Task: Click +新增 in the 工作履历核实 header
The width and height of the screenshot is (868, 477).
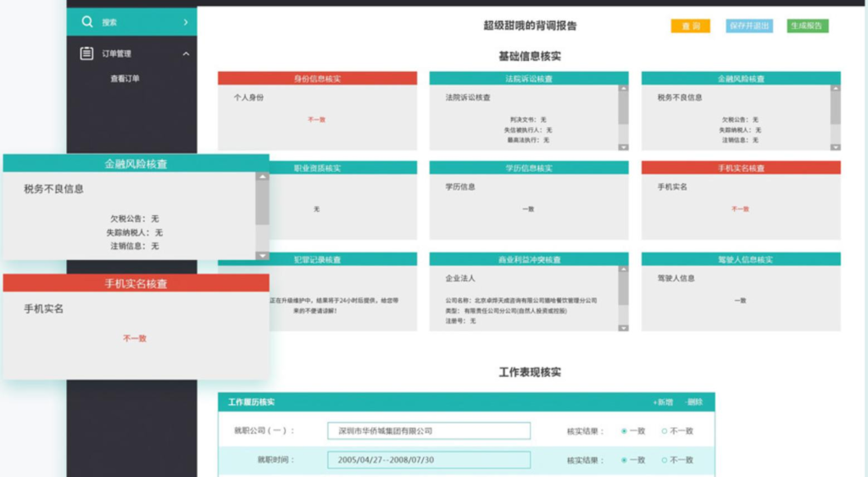Action: pyautogui.click(x=662, y=402)
